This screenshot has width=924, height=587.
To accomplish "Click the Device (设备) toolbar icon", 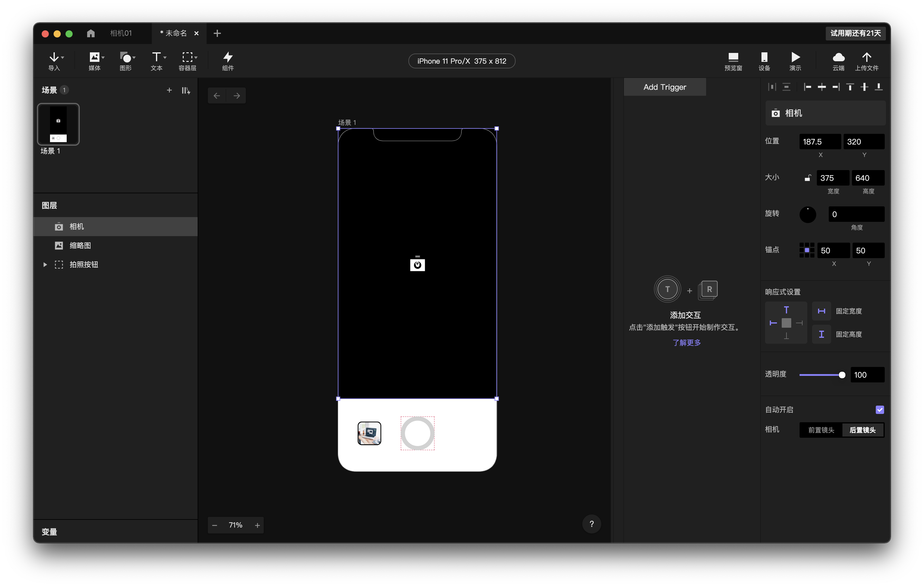I will (764, 58).
